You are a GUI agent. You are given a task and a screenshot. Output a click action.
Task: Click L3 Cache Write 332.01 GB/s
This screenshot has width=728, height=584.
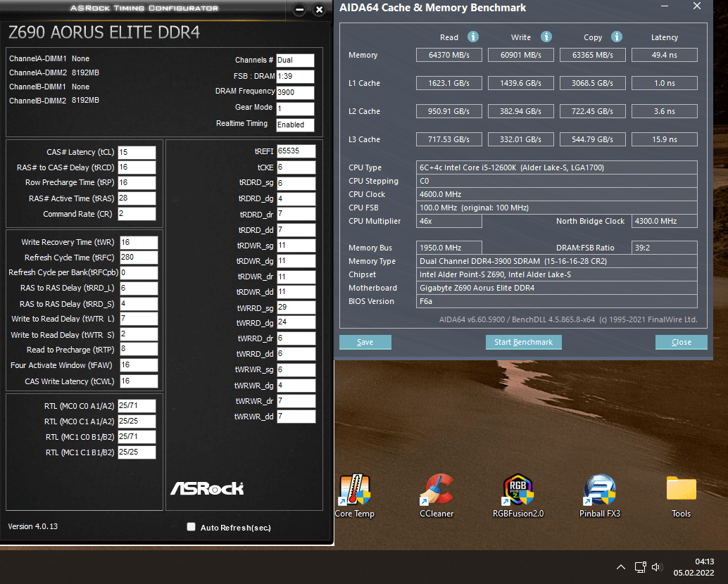point(520,139)
